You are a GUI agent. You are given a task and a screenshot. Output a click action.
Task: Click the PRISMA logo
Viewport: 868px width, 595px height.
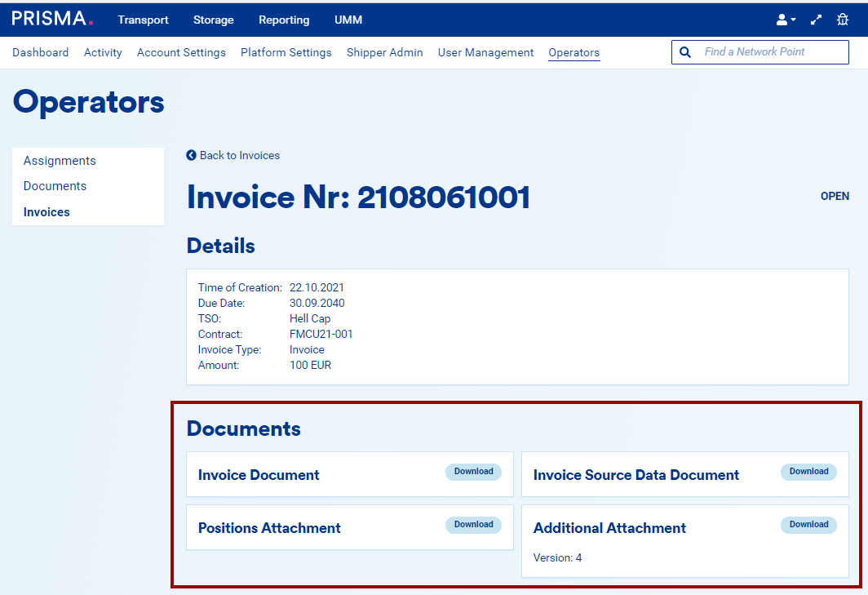(52, 19)
